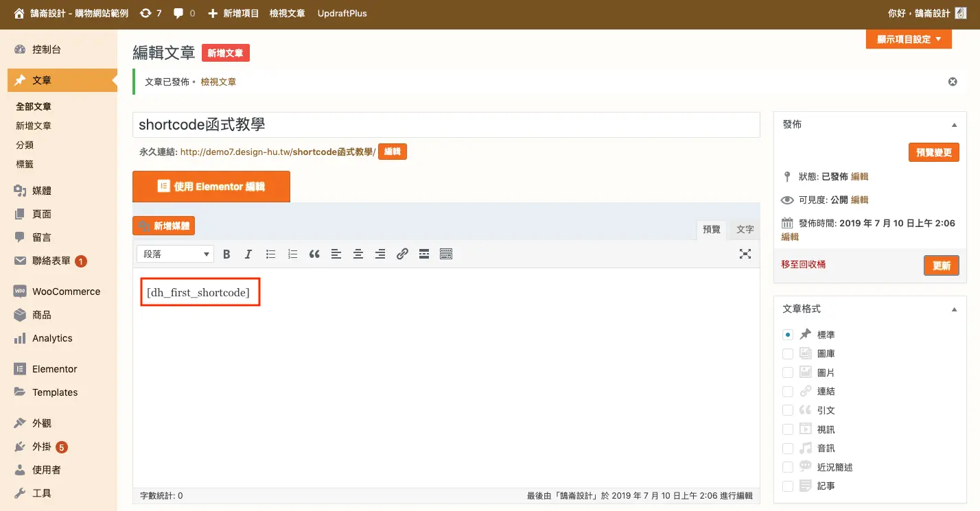980x511 pixels.
Task: Select the 圖片 post format
Action: point(788,372)
